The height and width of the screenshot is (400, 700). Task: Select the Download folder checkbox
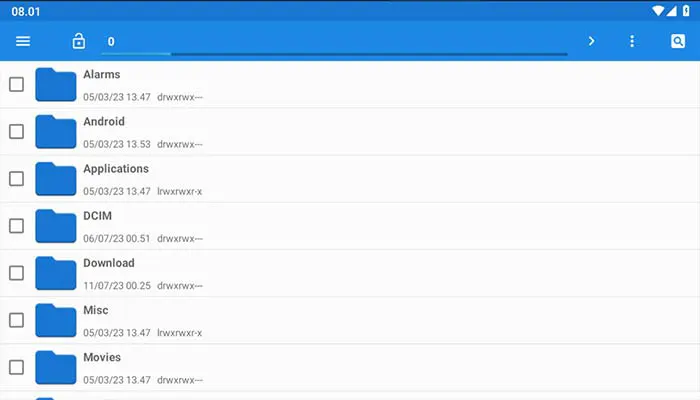(17, 273)
